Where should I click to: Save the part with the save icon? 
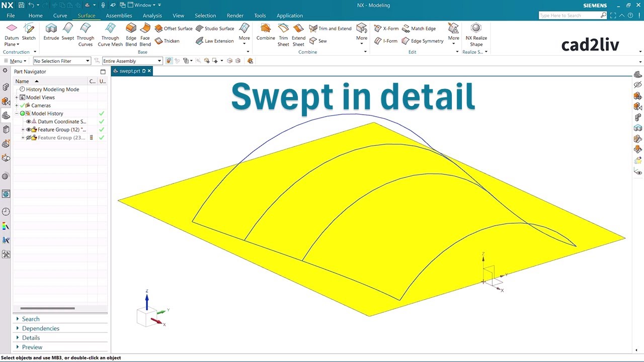[21, 5]
